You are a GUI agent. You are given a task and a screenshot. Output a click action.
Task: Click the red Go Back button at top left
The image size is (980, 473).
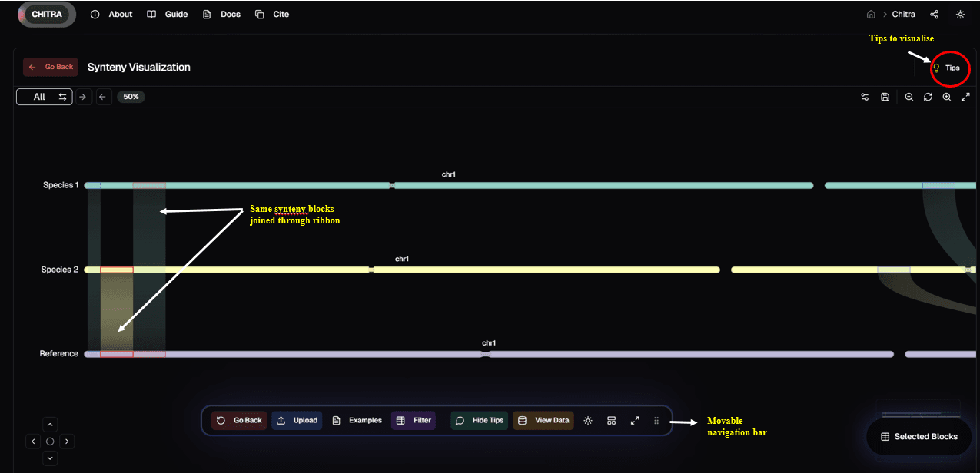[51, 68]
